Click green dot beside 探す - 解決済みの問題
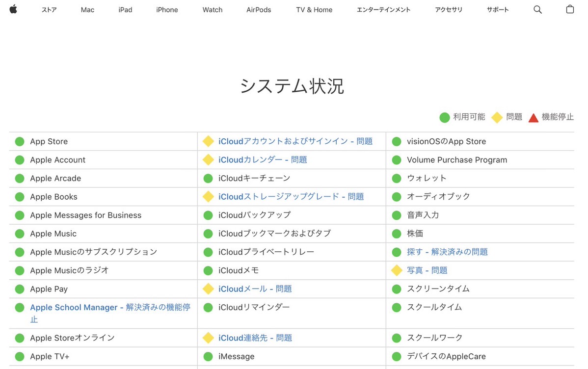Screen dimensions: 588x369 [x=397, y=252]
